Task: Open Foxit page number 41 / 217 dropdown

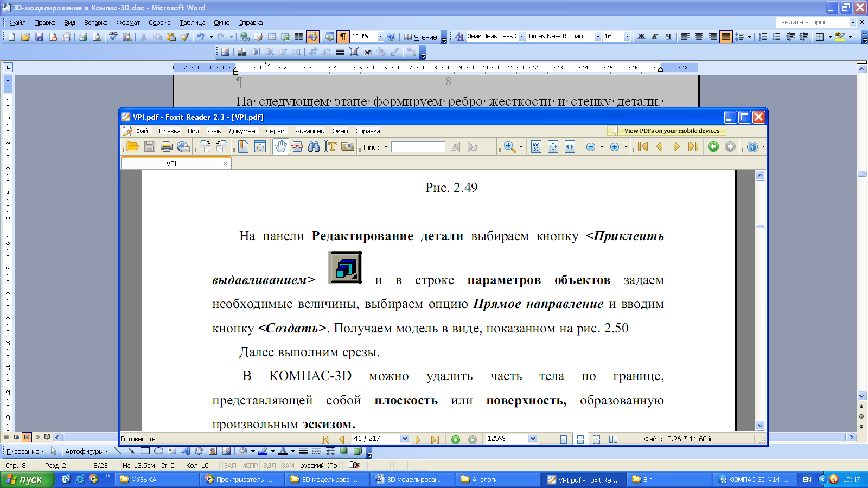Action: [404, 439]
